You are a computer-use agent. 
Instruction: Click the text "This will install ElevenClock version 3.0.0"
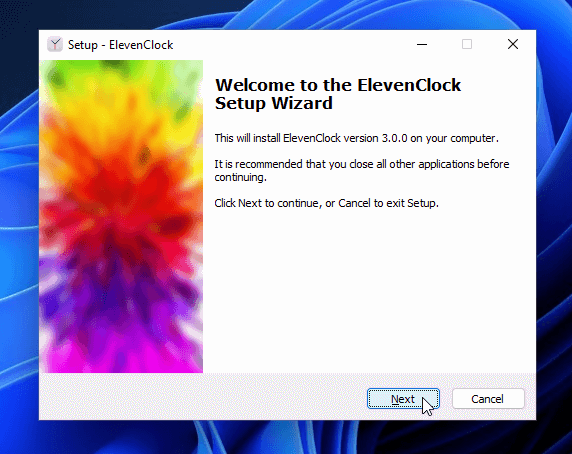(311, 138)
